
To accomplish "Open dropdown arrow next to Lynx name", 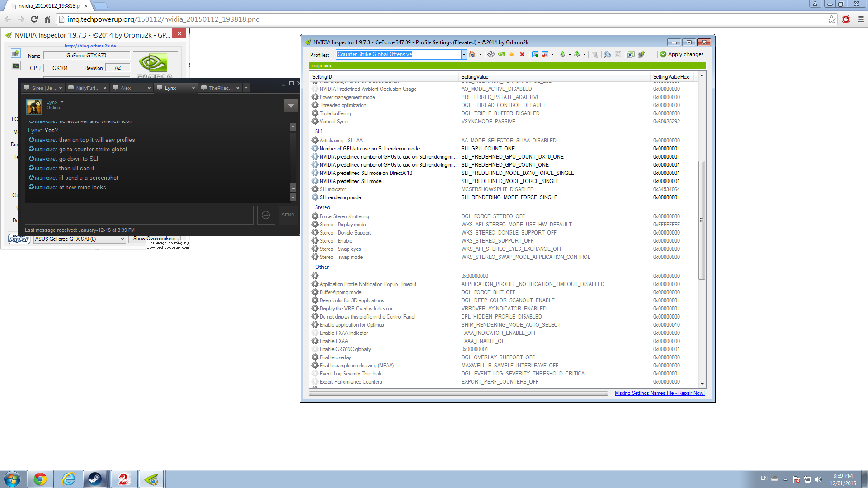I will (62, 102).
